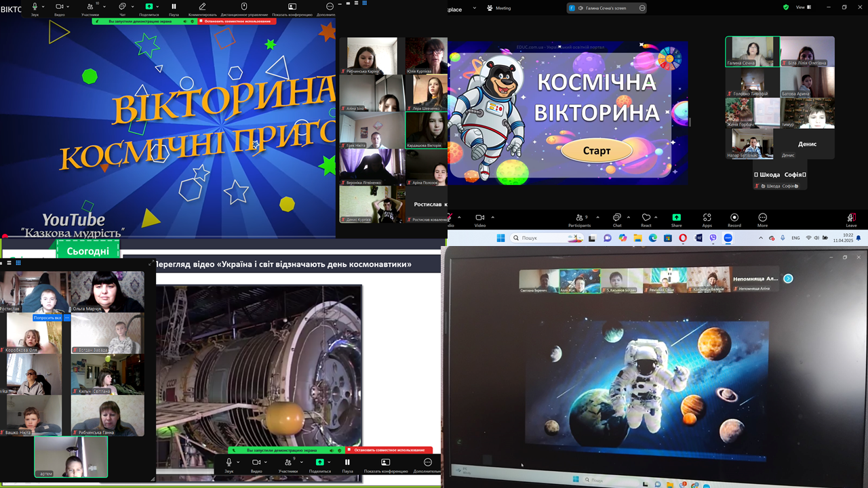Click Показать конференцию in bottom Zoom toolbar

[x=386, y=466]
